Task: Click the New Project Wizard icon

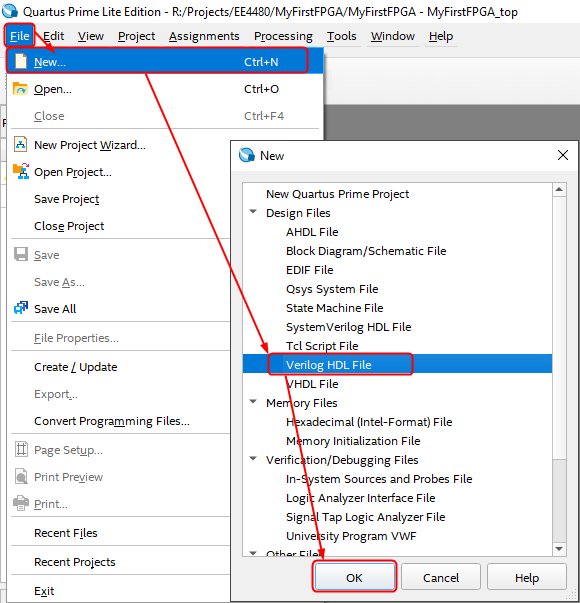Action: (20, 145)
